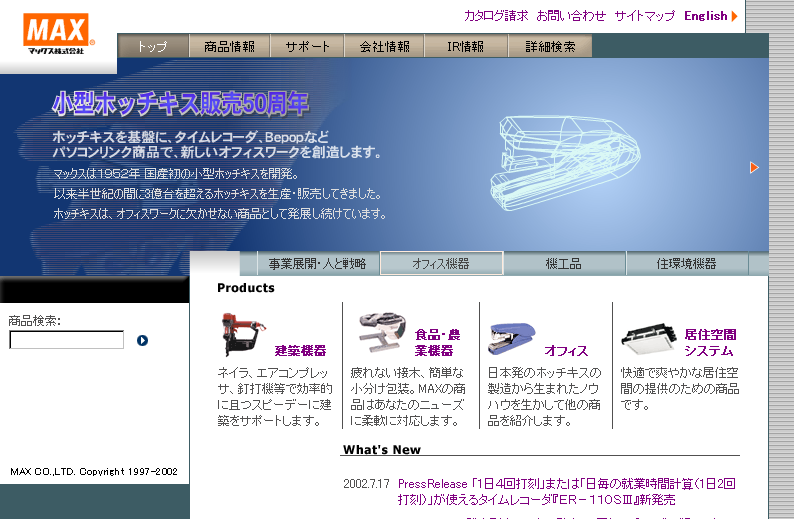
Task: Click the お問い合わせ link
Action: (571, 16)
